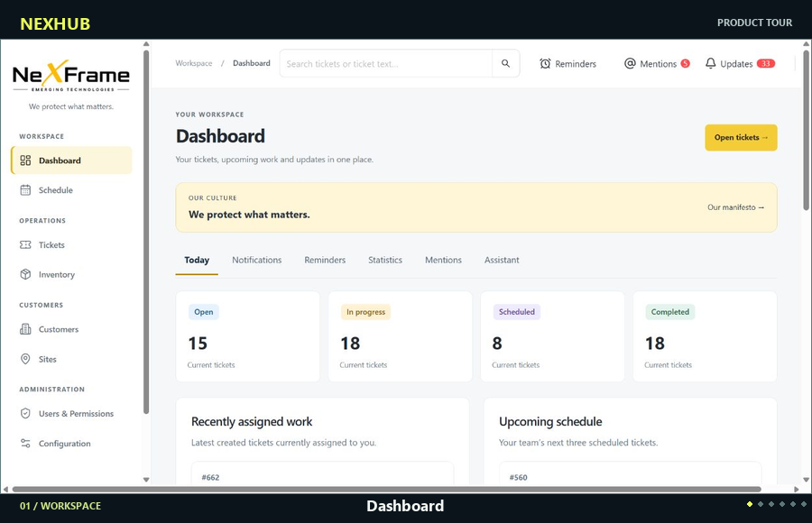Click Updates in the top header
Screen dimensions: 812x523
pyautogui.click(x=740, y=64)
